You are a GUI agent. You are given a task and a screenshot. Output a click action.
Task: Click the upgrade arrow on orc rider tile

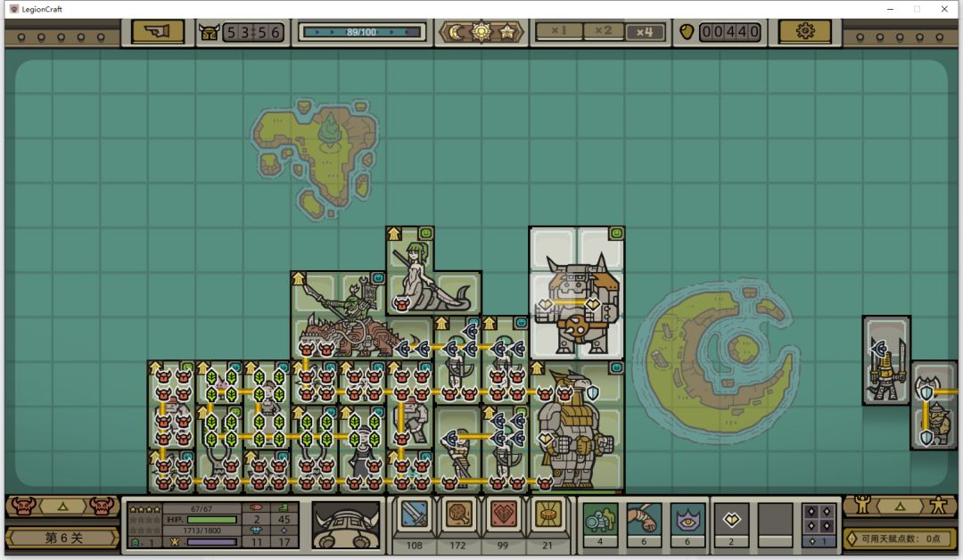click(x=299, y=279)
